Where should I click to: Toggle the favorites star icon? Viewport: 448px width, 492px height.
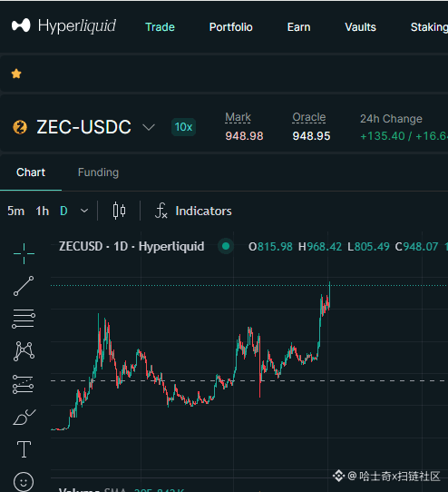[16, 74]
